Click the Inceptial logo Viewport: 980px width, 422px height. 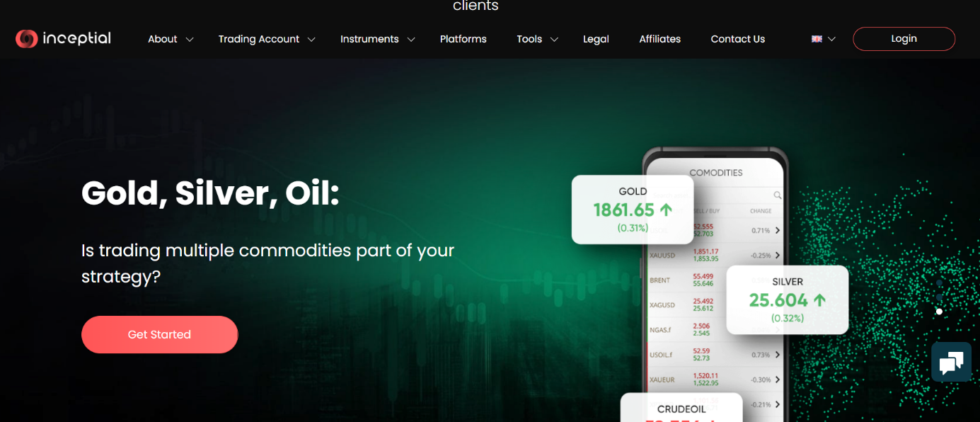coord(64,39)
